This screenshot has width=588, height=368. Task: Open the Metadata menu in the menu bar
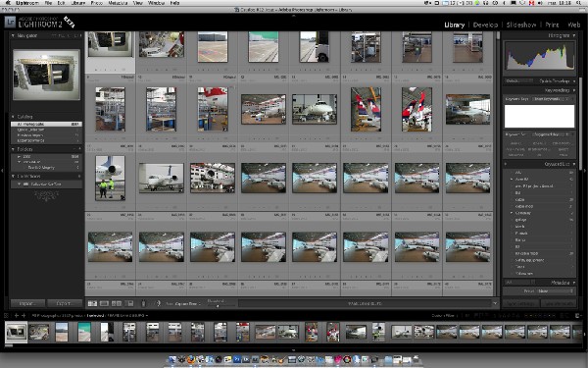[118, 3]
